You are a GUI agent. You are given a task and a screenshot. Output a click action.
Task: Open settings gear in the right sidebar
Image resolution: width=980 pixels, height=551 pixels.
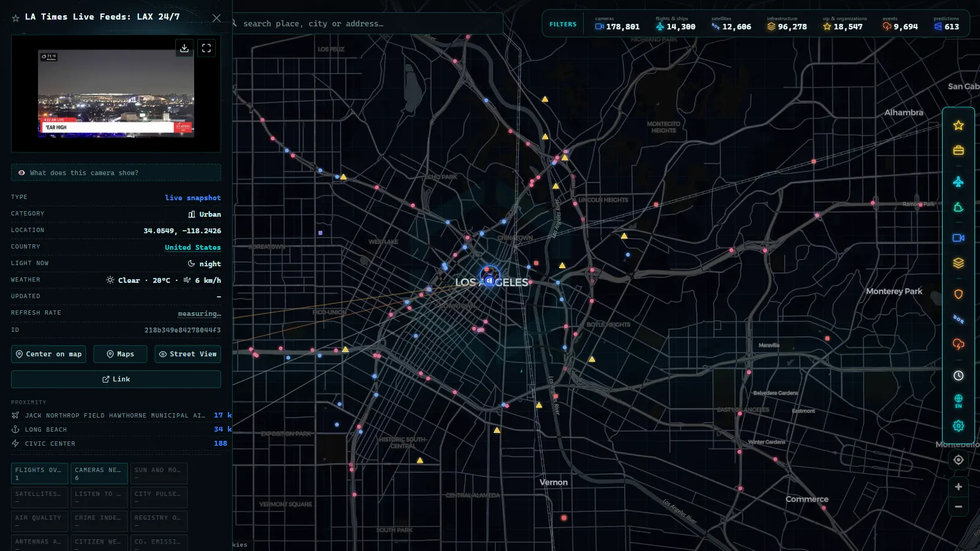(x=959, y=426)
